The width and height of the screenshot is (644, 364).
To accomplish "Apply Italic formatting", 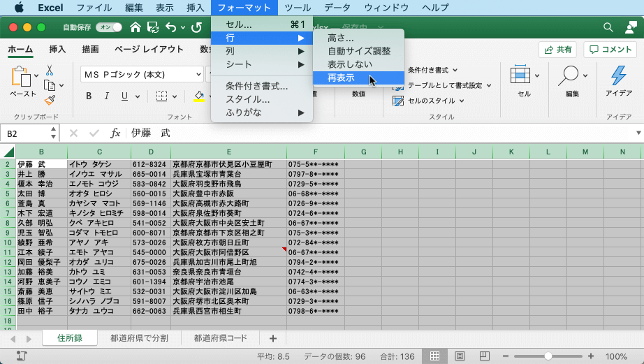I will (x=106, y=96).
